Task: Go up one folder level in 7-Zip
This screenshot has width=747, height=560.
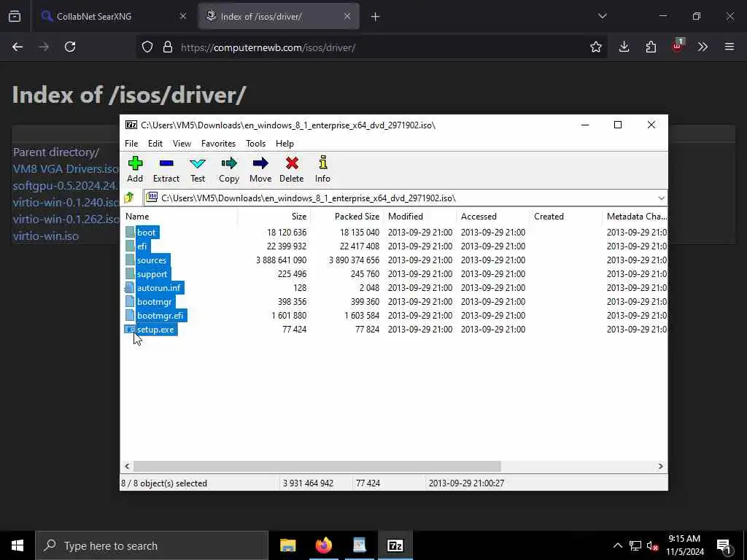Action: pos(129,198)
